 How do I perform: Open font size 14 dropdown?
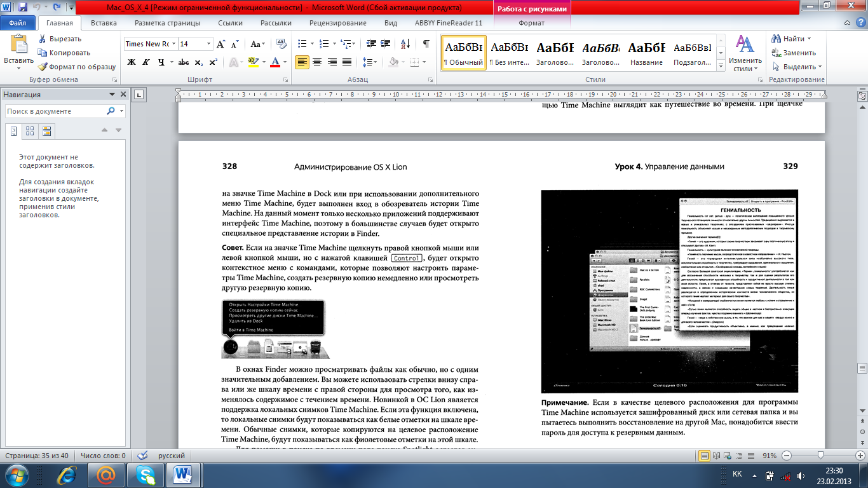tap(209, 44)
